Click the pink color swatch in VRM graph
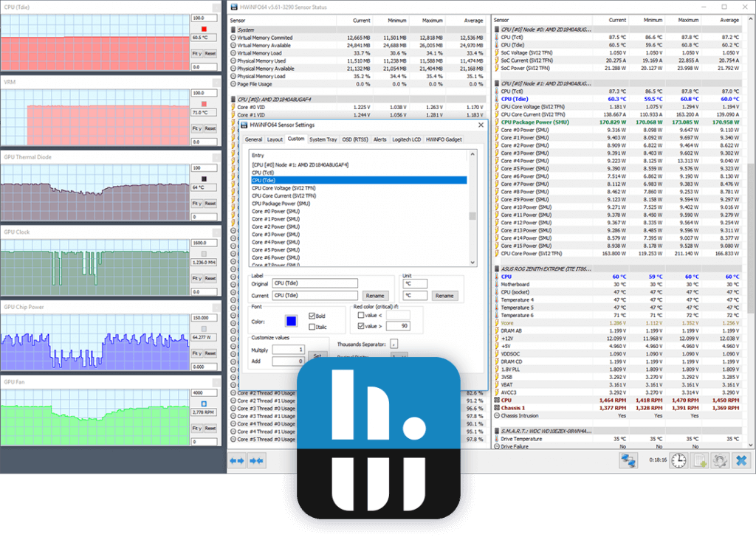 click(x=204, y=104)
